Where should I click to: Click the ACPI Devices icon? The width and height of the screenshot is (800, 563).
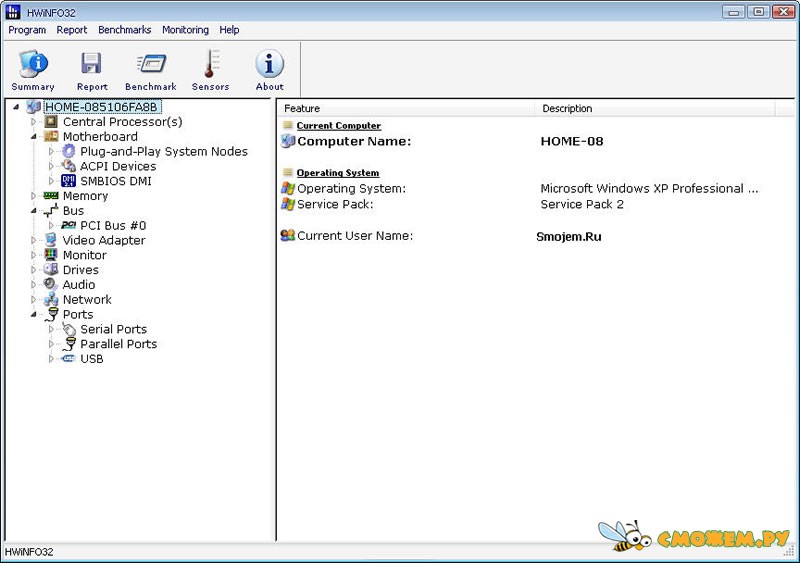coord(68,166)
